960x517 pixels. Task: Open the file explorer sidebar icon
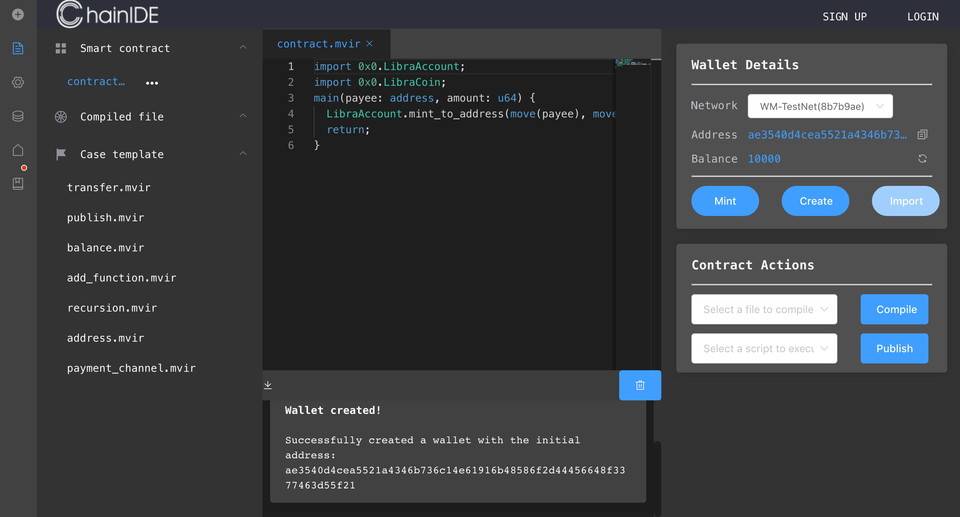click(18, 48)
